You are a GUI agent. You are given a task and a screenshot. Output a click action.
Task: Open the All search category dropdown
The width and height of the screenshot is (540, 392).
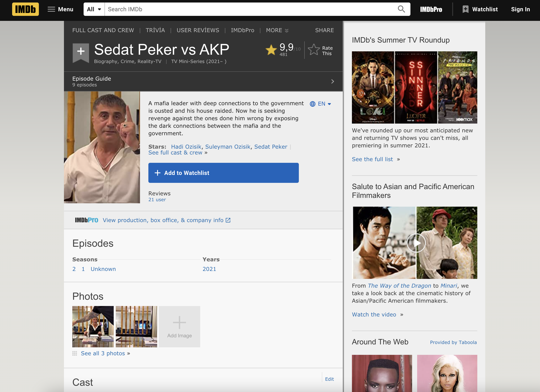(x=94, y=9)
